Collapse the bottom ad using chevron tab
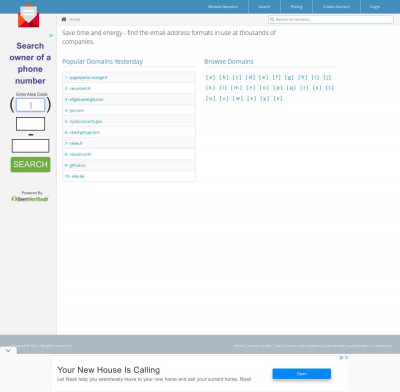Screen dimensions: 400x392 point(8,351)
